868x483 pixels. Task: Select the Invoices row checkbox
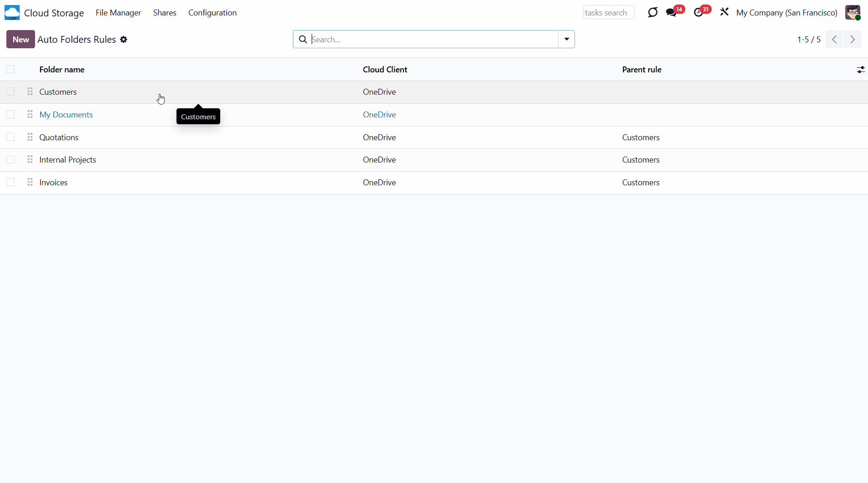(x=10, y=182)
